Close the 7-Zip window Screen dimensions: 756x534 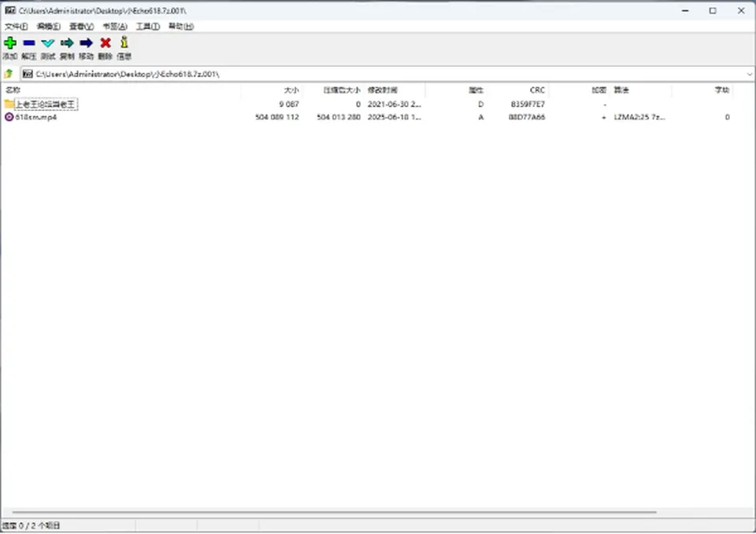click(741, 10)
